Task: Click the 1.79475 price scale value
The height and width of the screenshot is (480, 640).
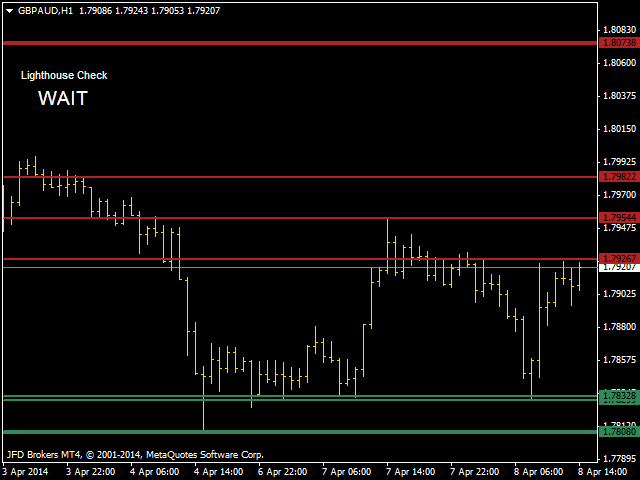Action: [x=620, y=228]
